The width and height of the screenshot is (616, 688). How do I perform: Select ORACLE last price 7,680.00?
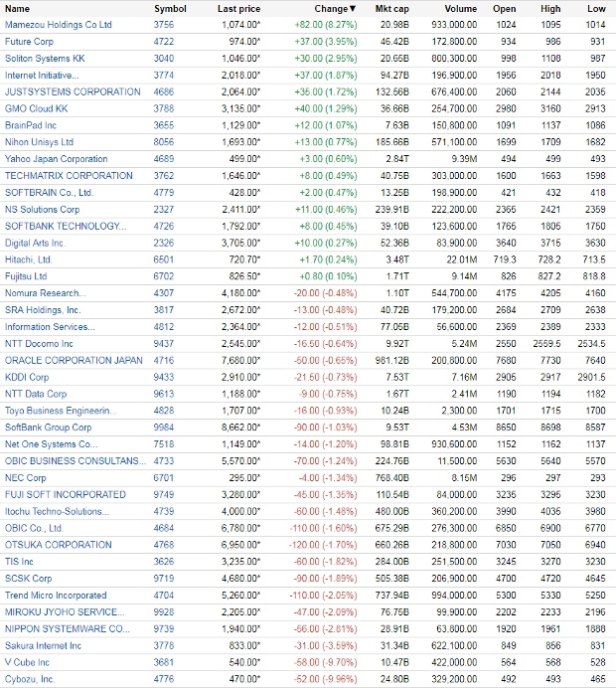click(x=240, y=360)
